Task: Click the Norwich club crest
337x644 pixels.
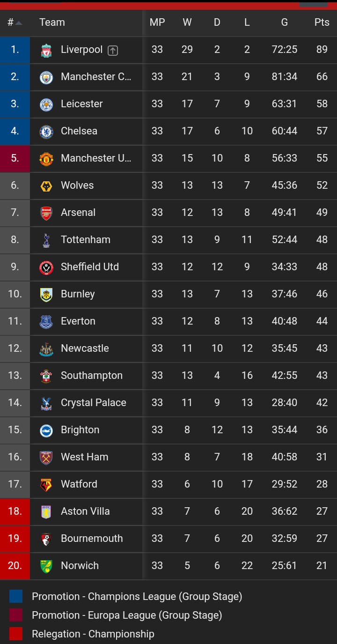Action: pyautogui.click(x=46, y=566)
